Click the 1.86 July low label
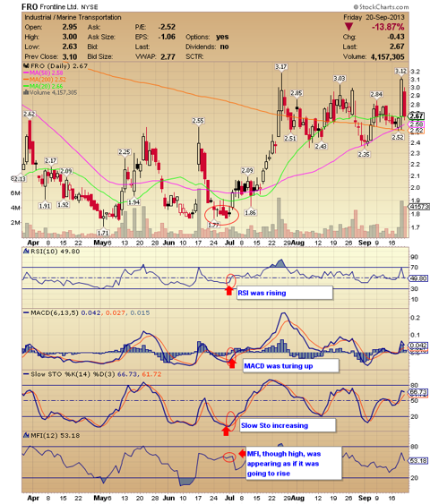Screen dimensions: 430x504 (x=250, y=212)
